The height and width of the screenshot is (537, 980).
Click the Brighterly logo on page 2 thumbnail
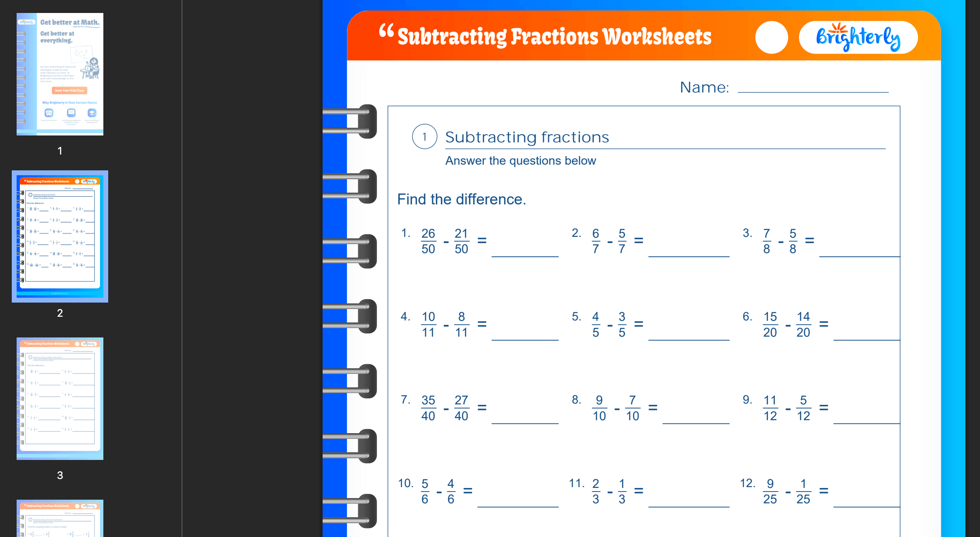[x=89, y=181]
